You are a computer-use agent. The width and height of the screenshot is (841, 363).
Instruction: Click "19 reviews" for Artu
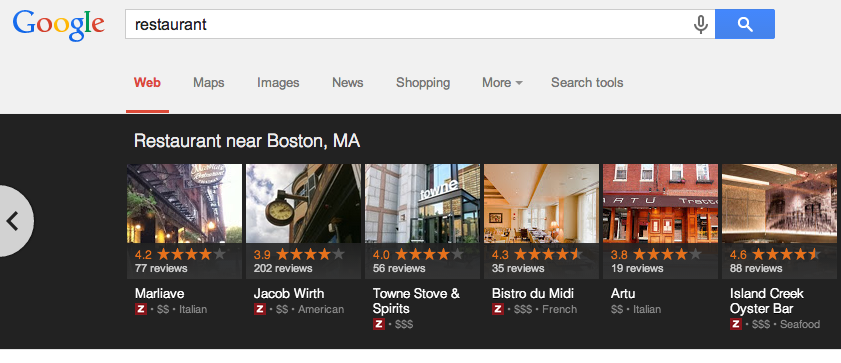637,268
